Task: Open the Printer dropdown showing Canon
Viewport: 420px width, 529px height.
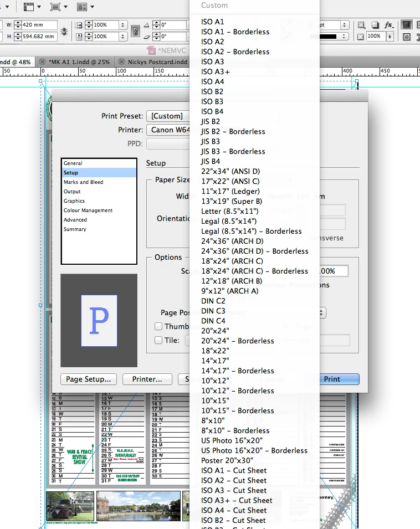Action: point(168,130)
